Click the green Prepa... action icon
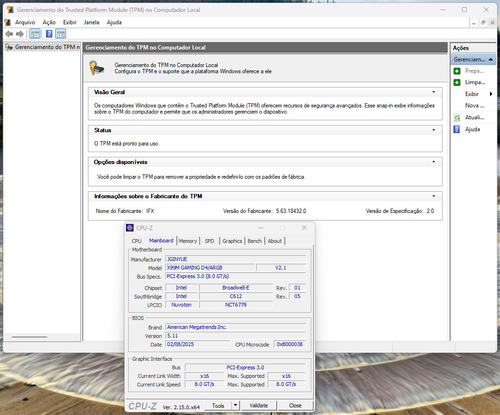The width and height of the screenshot is (500, 415). coord(457,71)
